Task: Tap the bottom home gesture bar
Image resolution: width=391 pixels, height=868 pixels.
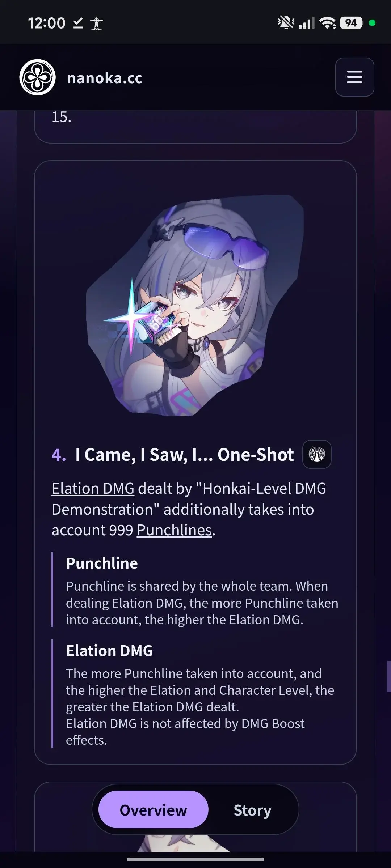Action: [x=195, y=859]
